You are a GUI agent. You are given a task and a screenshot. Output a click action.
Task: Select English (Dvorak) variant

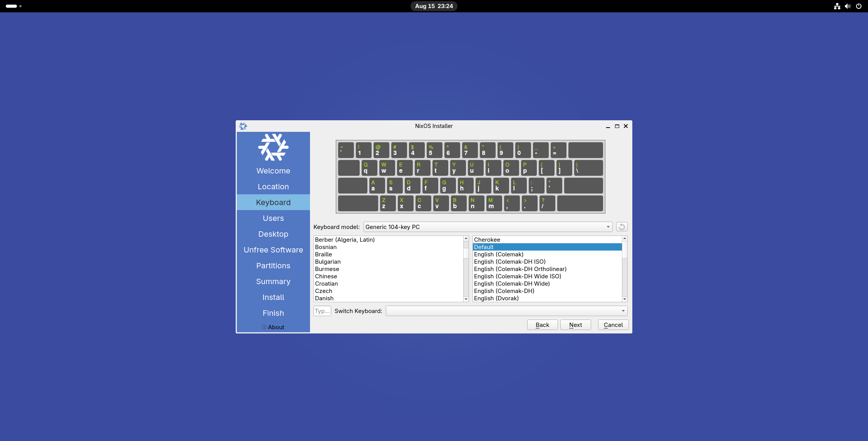pyautogui.click(x=547, y=298)
